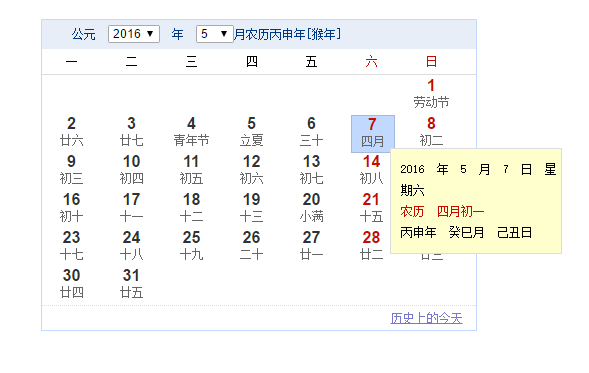This screenshot has height=373, width=589.
Task: Select May 4 labeled 青年节
Action: [x=192, y=132]
